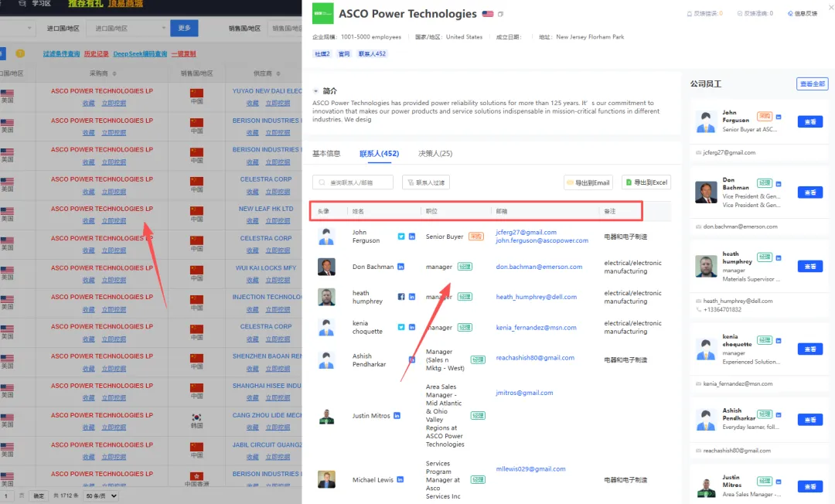Click Michael Lewis's avatar photo in contacts table
Viewport: 835px width, 504px height.
pos(326,479)
